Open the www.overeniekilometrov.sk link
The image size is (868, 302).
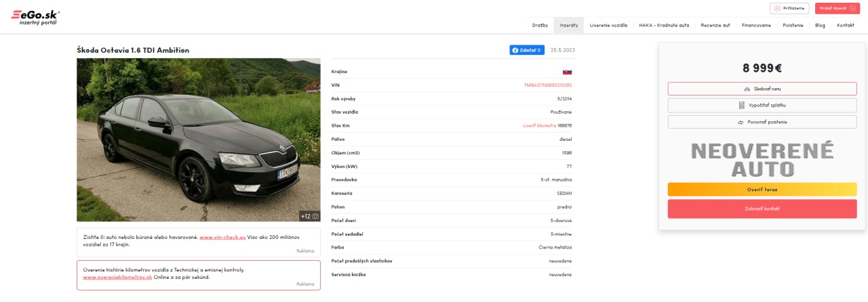click(x=117, y=277)
